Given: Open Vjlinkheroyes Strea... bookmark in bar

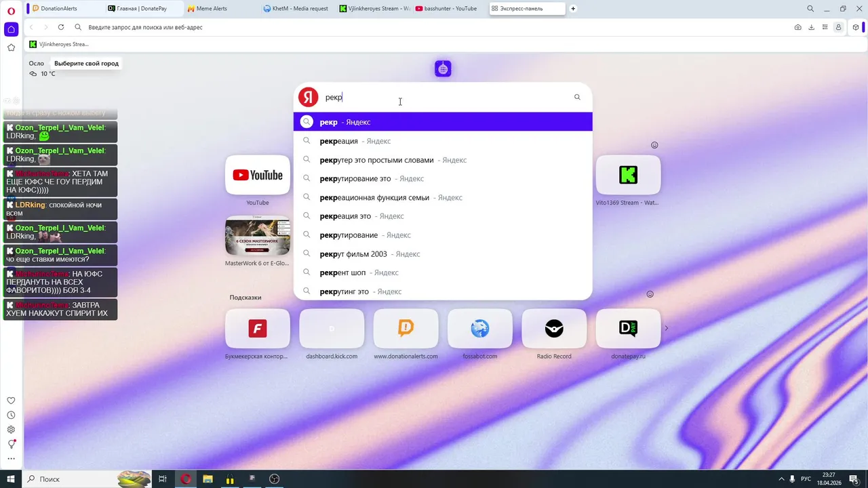Looking at the screenshot, I should pyautogui.click(x=60, y=44).
